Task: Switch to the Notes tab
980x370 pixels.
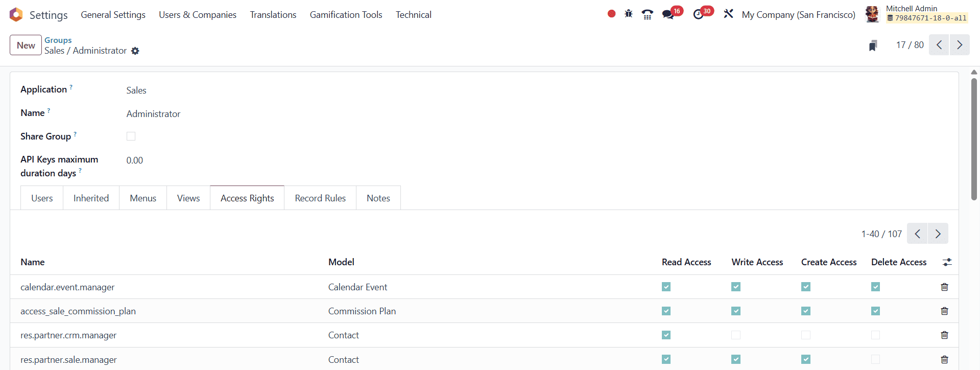Action: tap(378, 198)
